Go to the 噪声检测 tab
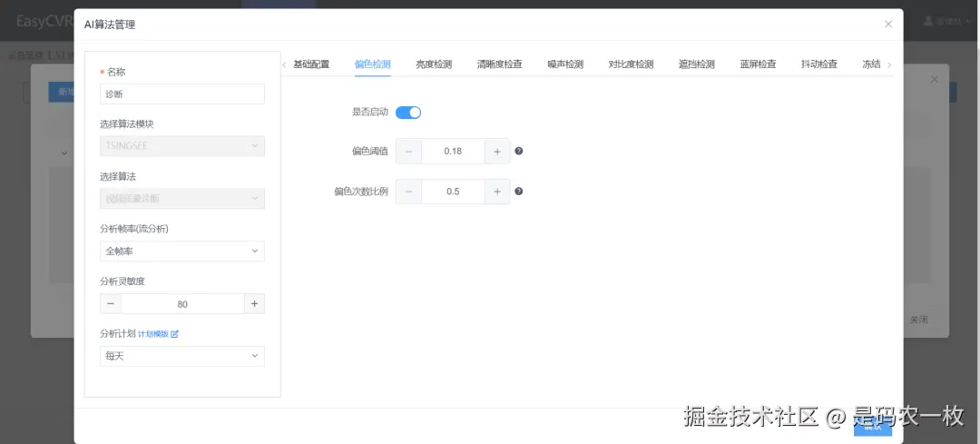Viewport: 980px width, 444px height. (x=565, y=64)
